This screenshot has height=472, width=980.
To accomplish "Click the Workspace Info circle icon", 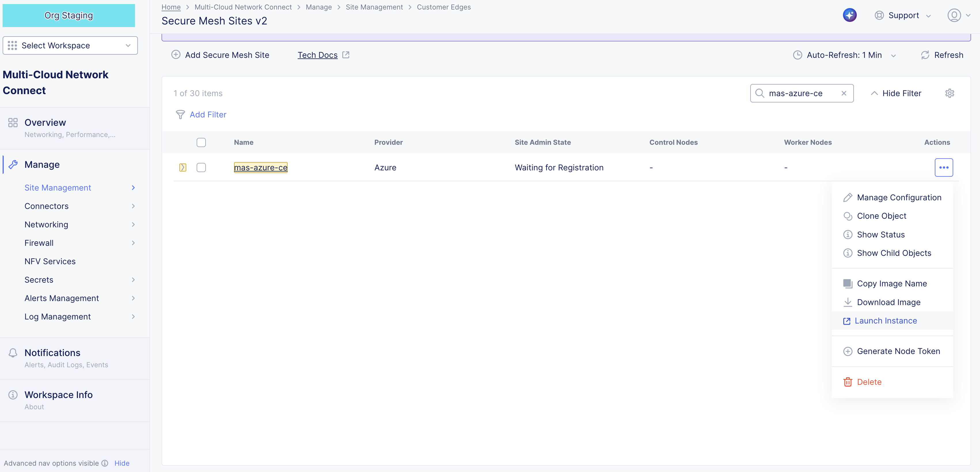I will (13, 395).
